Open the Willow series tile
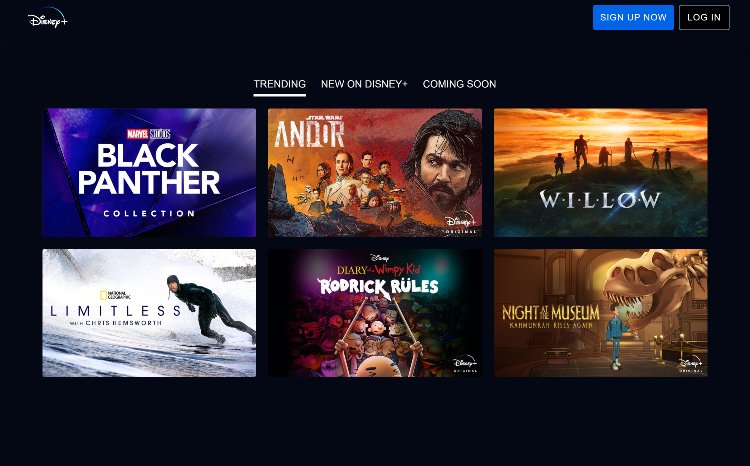The image size is (750, 466). pyautogui.click(x=601, y=173)
